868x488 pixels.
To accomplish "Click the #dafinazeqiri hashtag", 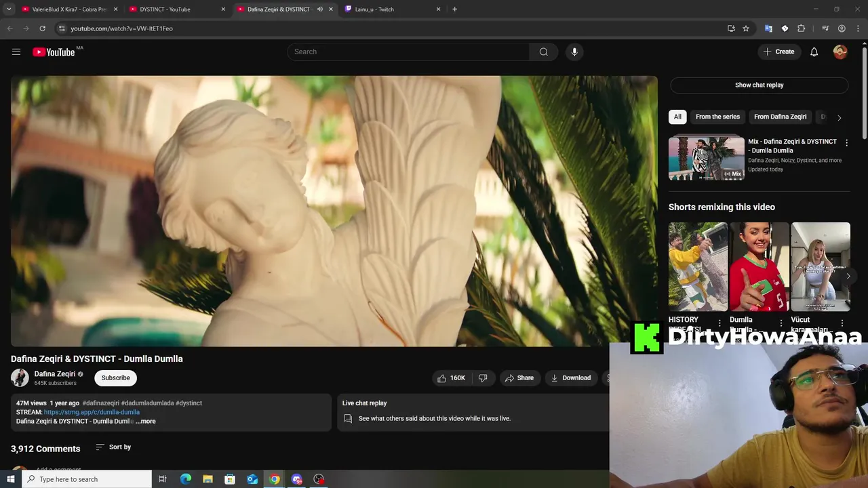I will [x=100, y=403].
